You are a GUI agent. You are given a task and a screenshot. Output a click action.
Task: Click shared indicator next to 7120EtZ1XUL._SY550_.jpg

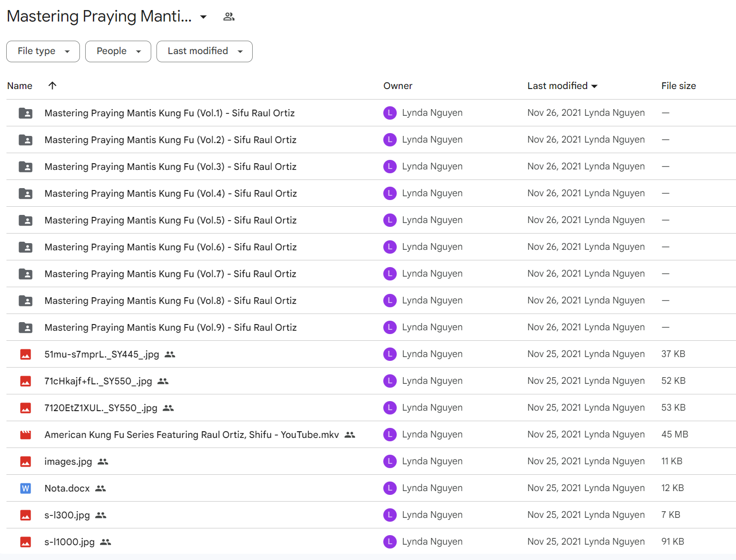pos(168,408)
